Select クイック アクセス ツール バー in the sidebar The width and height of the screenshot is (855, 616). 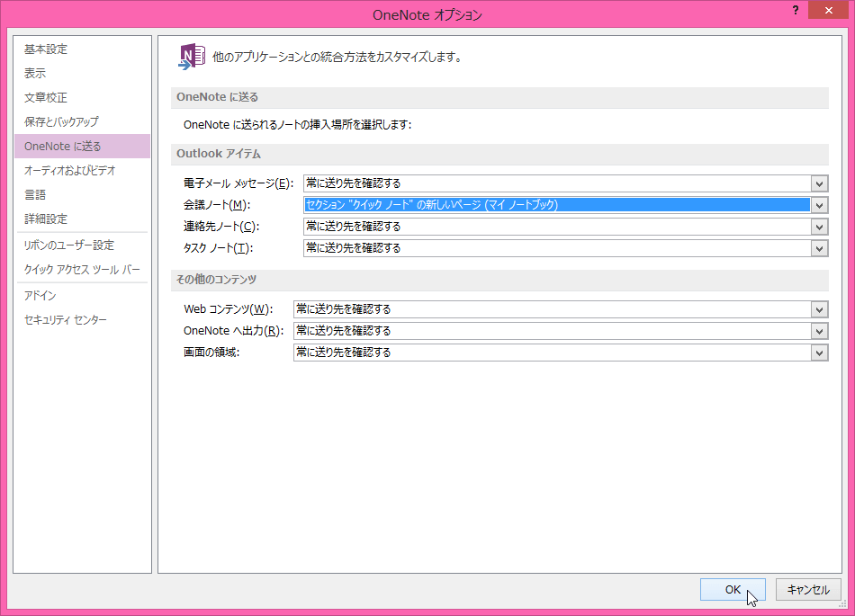click(x=82, y=270)
